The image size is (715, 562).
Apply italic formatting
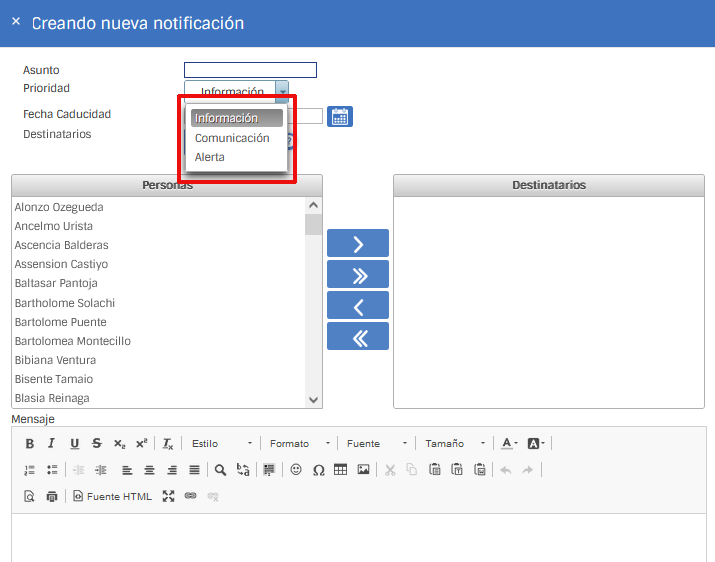click(x=52, y=443)
